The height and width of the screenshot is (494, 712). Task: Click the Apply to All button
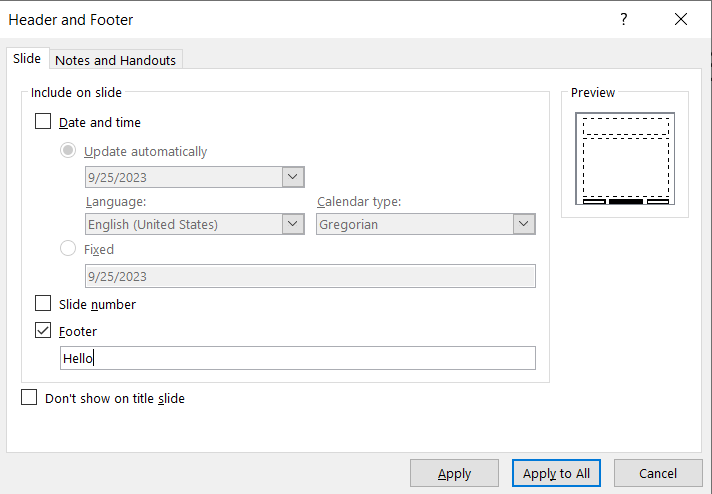tap(556, 473)
